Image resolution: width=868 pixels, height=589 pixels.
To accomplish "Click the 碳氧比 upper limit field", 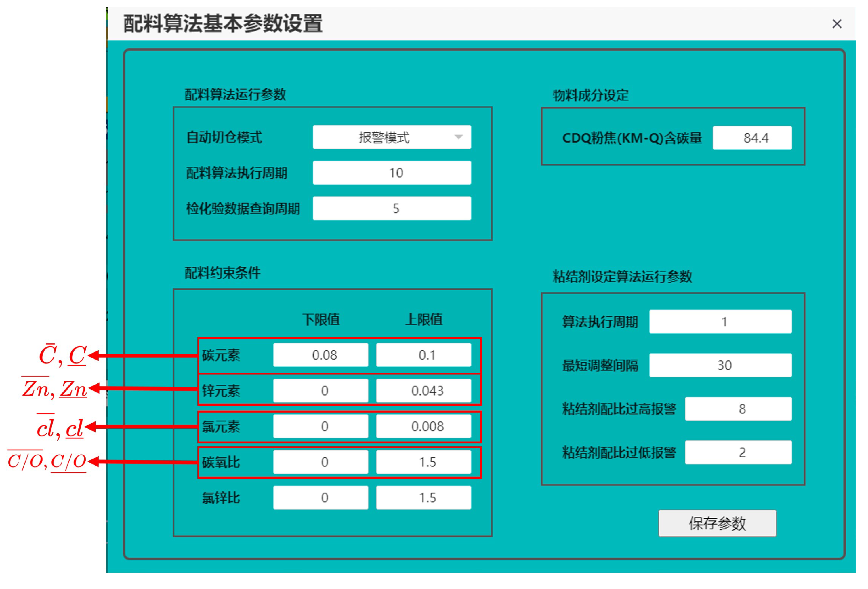I will (423, 462).
